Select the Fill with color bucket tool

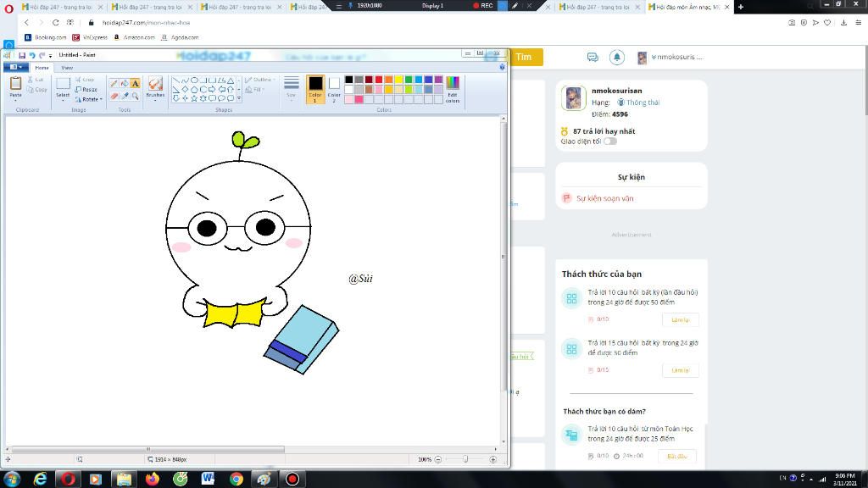[125, 83]
